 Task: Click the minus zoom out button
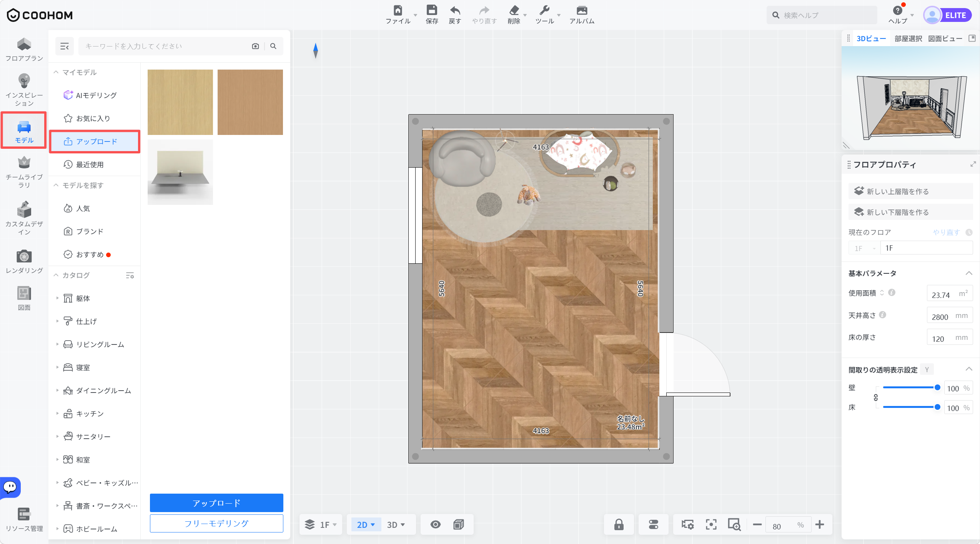757,524
